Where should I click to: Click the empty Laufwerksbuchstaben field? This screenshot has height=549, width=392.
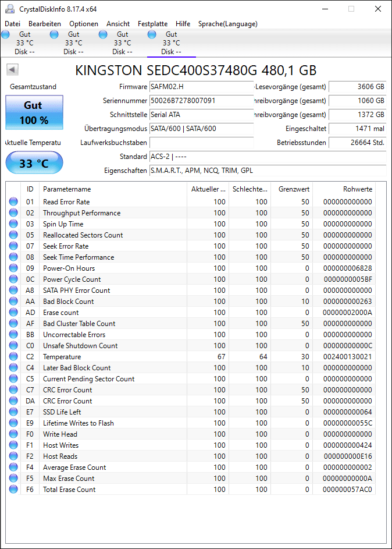[201, 143]
